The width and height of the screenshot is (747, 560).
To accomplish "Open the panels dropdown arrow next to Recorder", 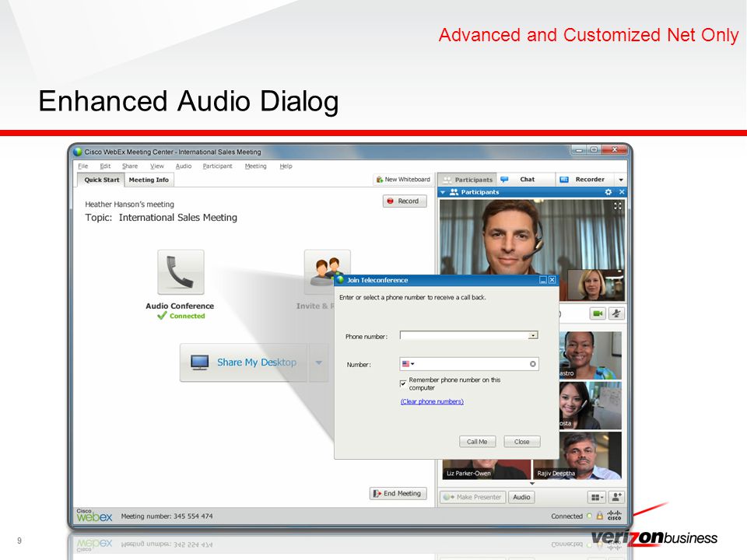I will pyautogui.click(x=621, y=180).
